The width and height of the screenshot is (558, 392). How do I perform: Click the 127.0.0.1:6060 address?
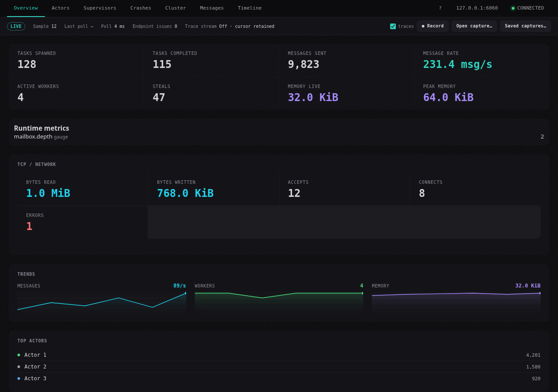click(x=477, y=8)
